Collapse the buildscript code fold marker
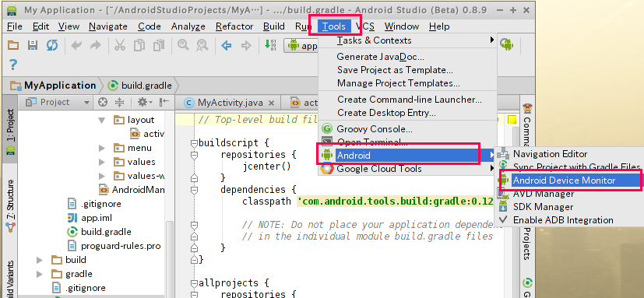 click(x=194, y=143)
